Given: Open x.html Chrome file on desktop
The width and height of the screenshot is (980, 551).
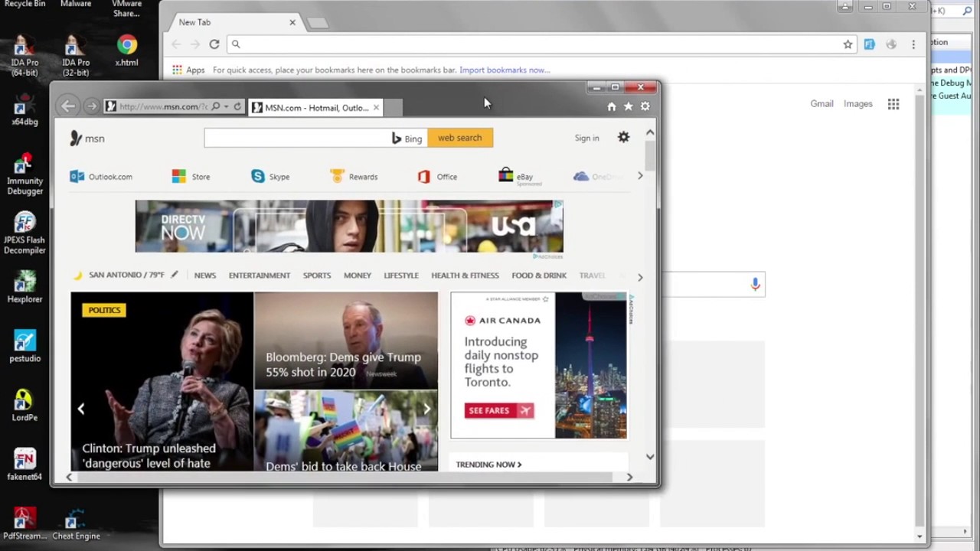Looking at the screenshot, I should tap(127, 51).
